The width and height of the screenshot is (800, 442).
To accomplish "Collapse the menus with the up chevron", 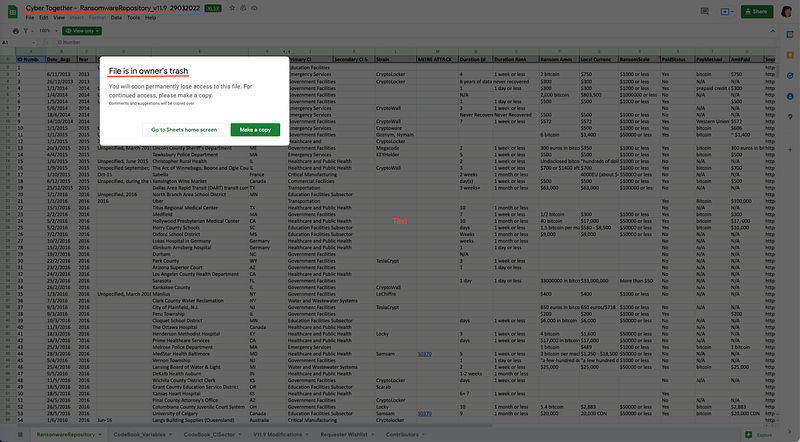I will pyautogui.click(x=772, y=31).
